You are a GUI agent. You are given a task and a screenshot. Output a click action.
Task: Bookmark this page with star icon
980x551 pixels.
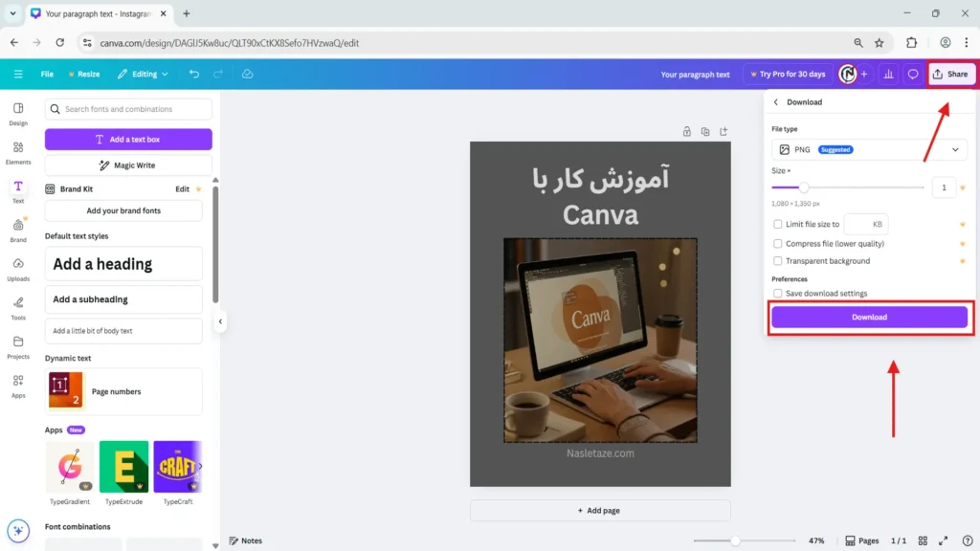pos(880,42)
